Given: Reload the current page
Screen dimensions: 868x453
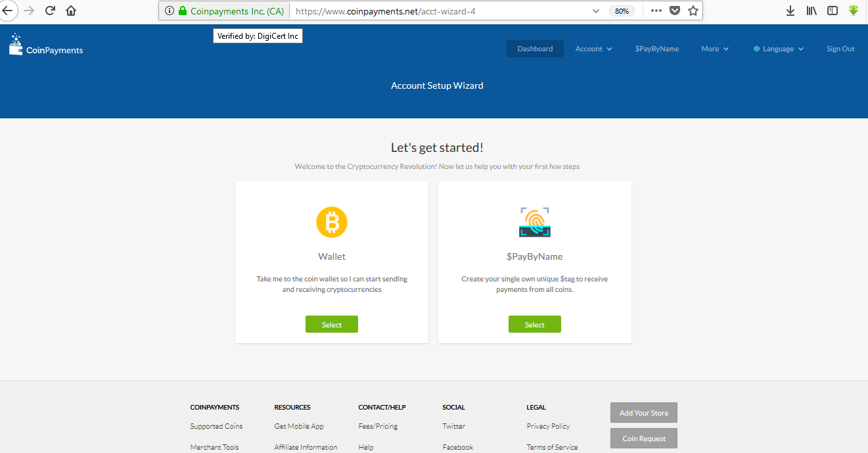Looking at the screenshot, I should tap(50, 11).
